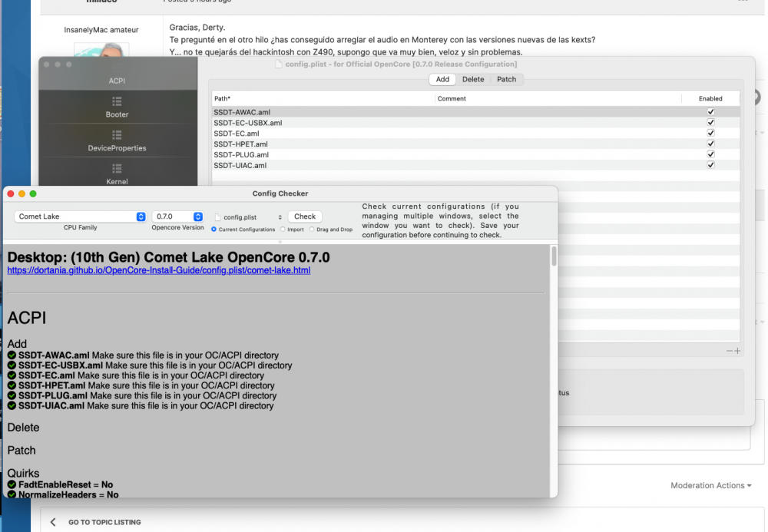The width and height of the screenshot is (768, 532).
Task: Select the SSDT-UIAC.aml row in Path table
Action: point(475,165)
